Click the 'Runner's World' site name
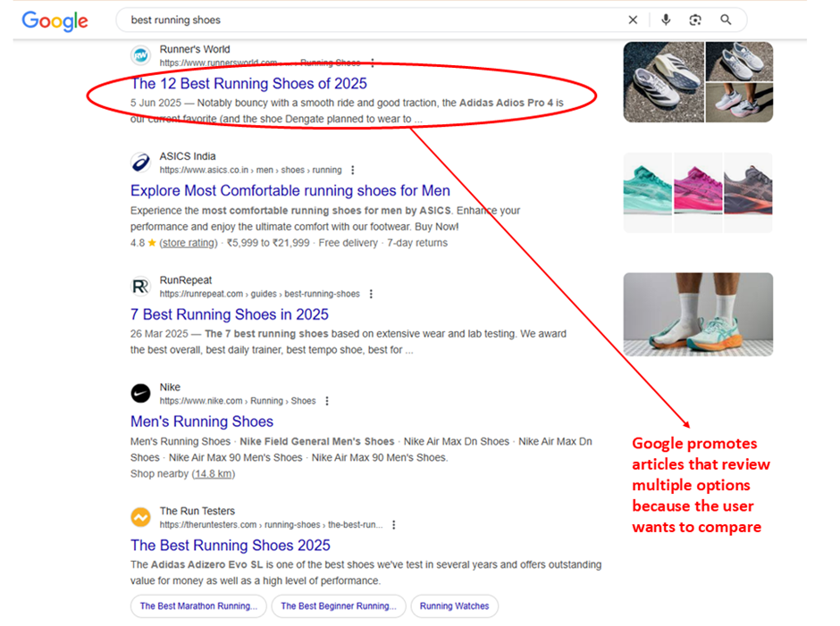 tap(195, 49)
